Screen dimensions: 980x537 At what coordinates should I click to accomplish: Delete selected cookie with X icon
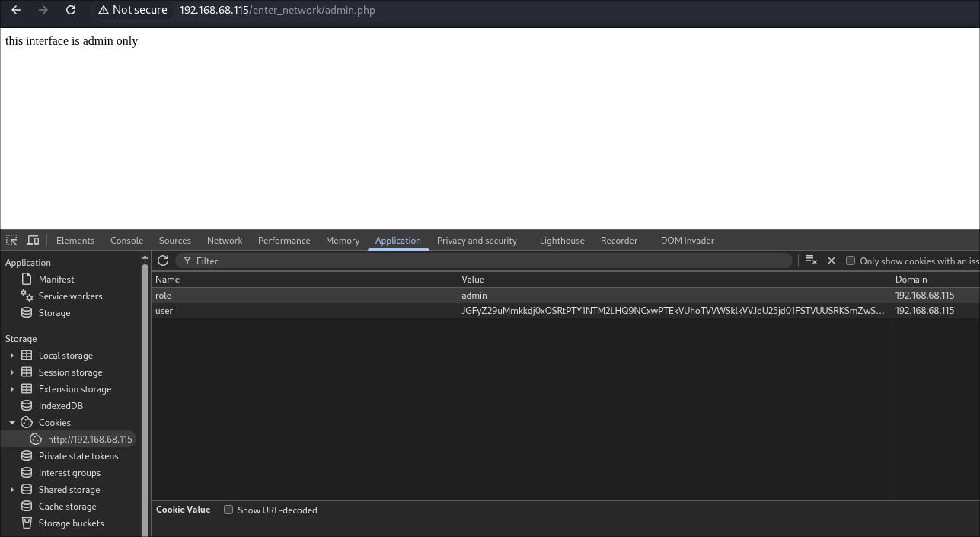(x=832, y=261)
